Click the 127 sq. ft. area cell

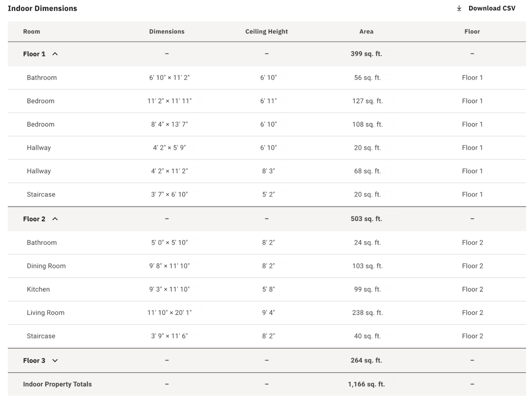pos(367,101)
